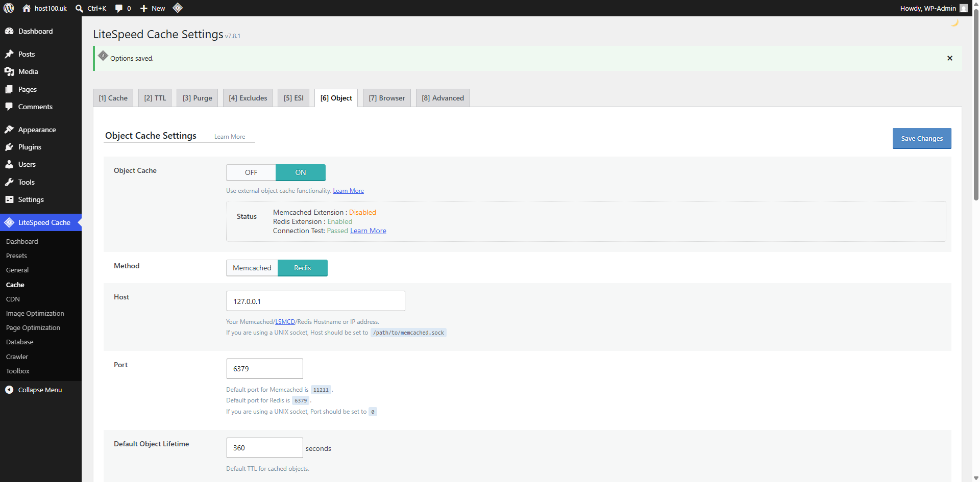The image size is (980, 482).
Task: Follow the LSMCD link
Action: pyautogui.click(x=285, y=322)
